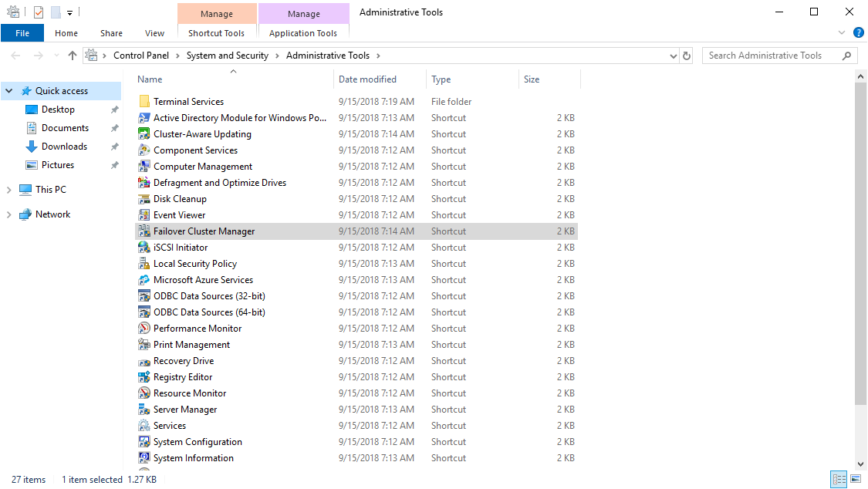Select the System Configuration icon
The image size is (868, 489).
click(144, 441)
